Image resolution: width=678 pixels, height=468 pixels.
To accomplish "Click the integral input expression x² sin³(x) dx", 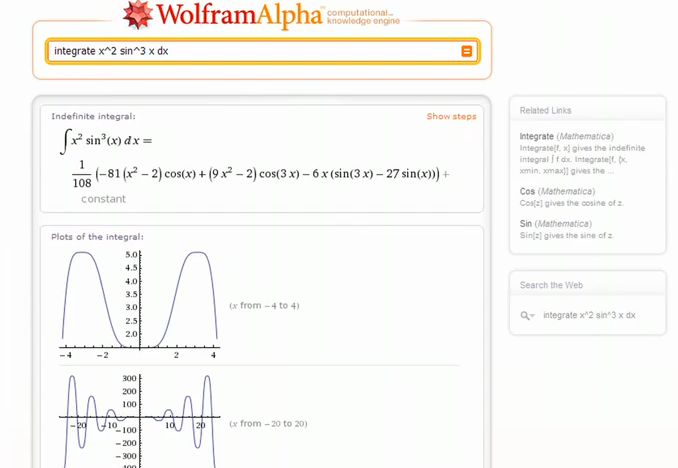I will coord(106,141).
